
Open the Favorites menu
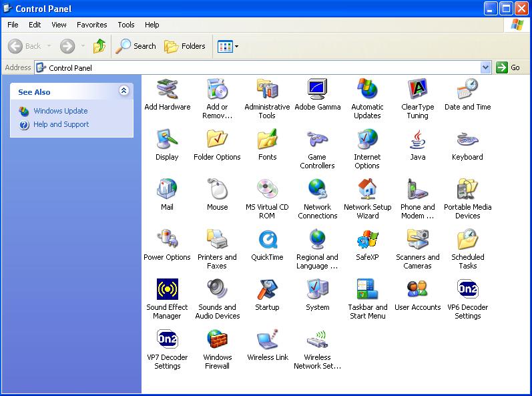tap(91, 25)
